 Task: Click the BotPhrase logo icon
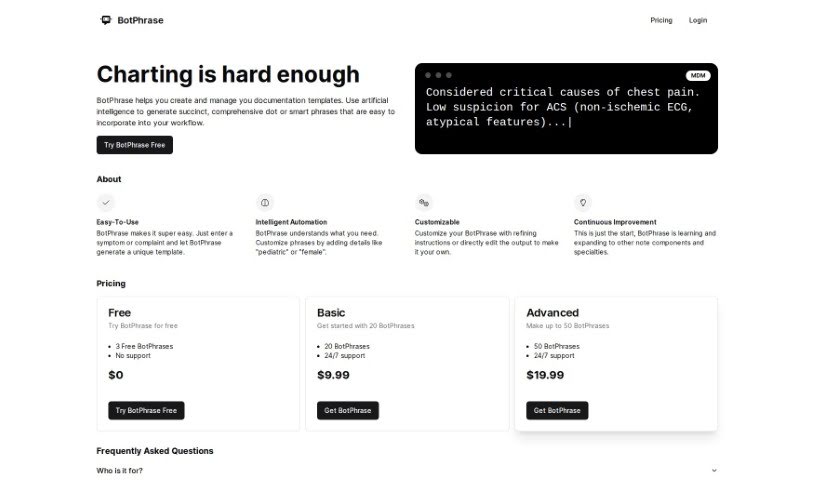point(106,20)
